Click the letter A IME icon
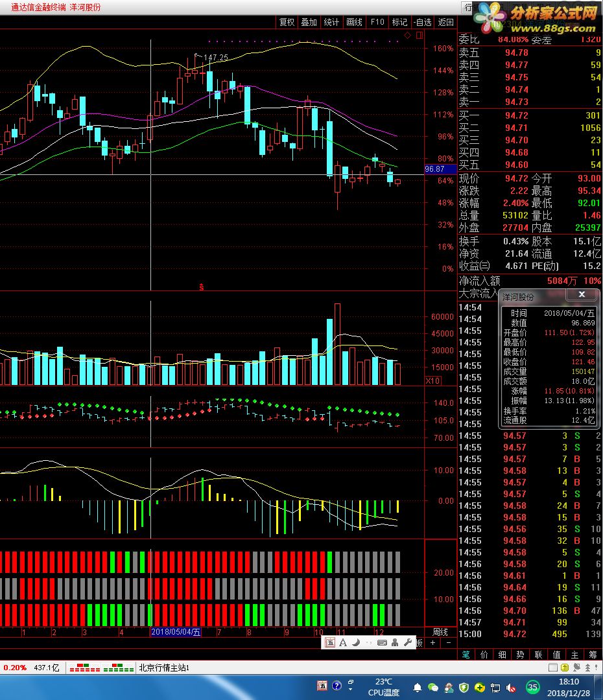Viewport: 603px width, 700px height. (x=343, y=642)
